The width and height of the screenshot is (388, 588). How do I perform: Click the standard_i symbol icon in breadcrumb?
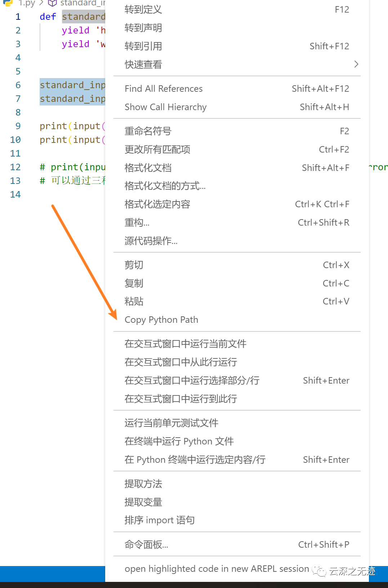click(52, 3)
